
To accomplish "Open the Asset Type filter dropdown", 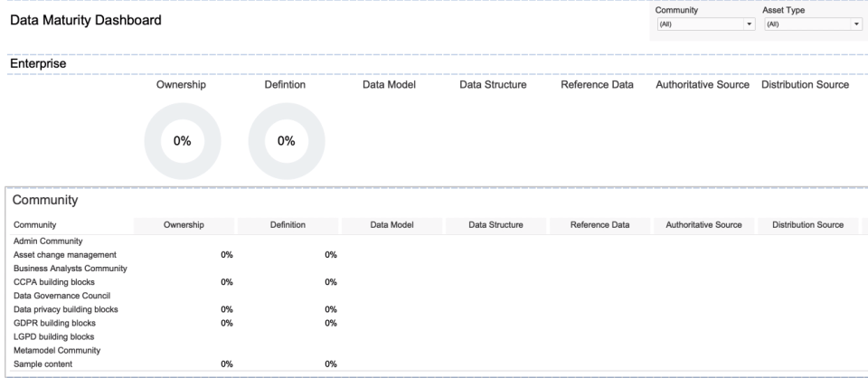I will 813,24.
